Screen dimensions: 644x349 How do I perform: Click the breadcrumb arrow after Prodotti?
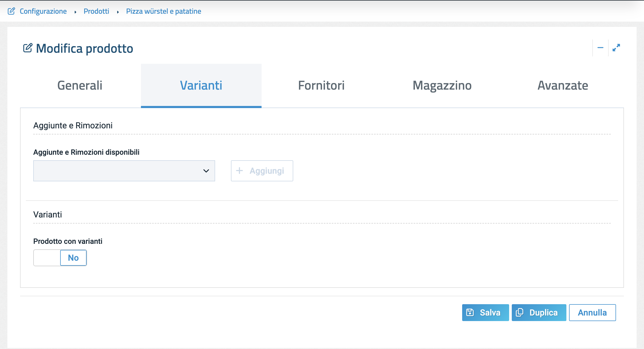[x=118, y=12]
